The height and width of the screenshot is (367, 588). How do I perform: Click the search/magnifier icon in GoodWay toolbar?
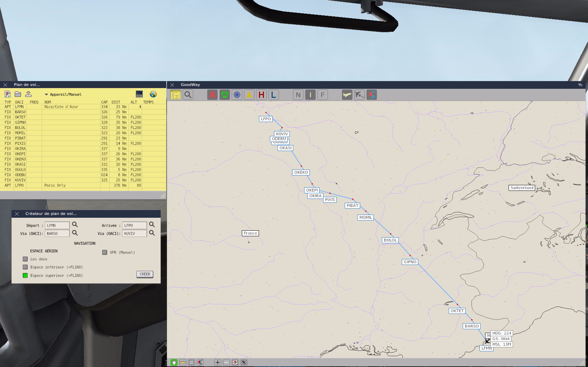click(188, 94)
